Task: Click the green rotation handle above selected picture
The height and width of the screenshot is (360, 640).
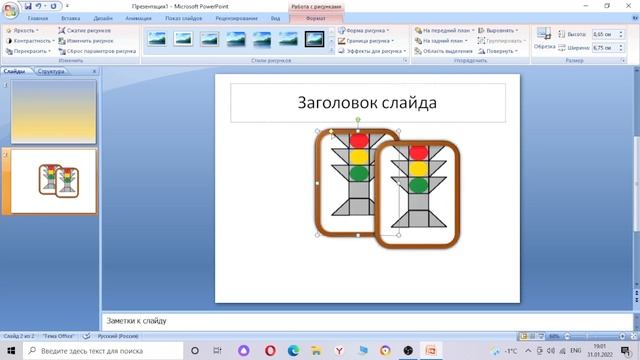Action: click(358, 120)
